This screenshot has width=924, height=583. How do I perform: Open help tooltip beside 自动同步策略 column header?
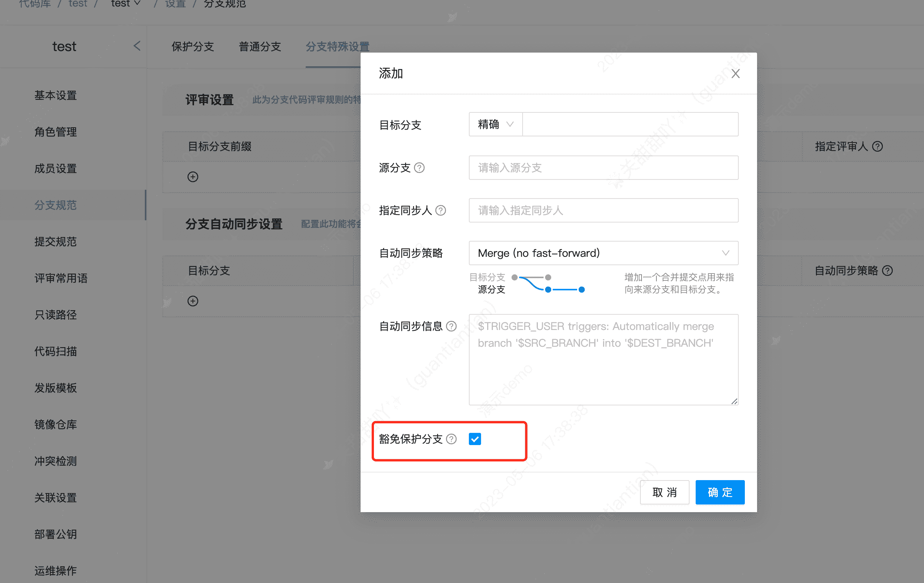pos(887,271)
